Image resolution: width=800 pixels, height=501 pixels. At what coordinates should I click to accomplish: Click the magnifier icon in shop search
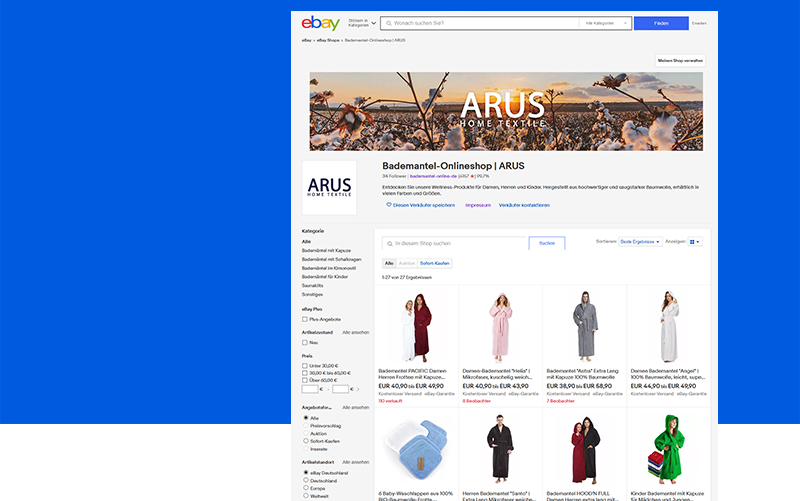click(390, 243)
